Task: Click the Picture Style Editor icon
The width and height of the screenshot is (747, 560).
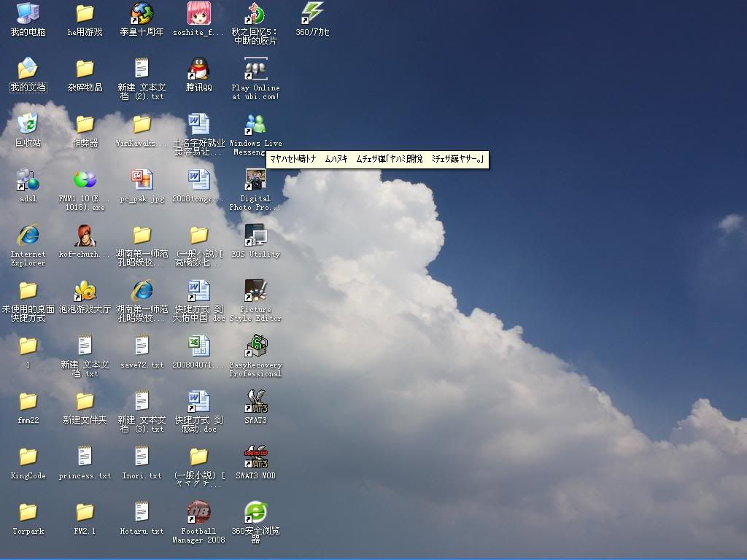Action: point(255,291)
